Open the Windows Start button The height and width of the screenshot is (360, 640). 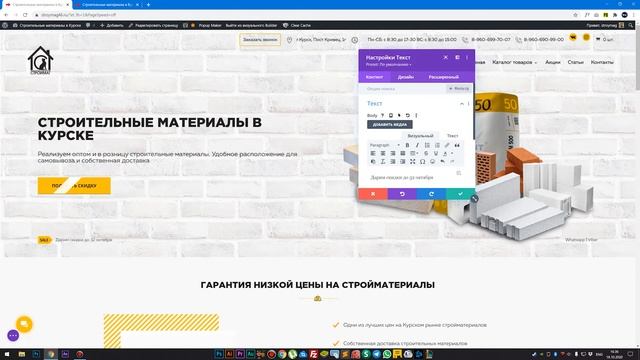click(x=7, y=354)
